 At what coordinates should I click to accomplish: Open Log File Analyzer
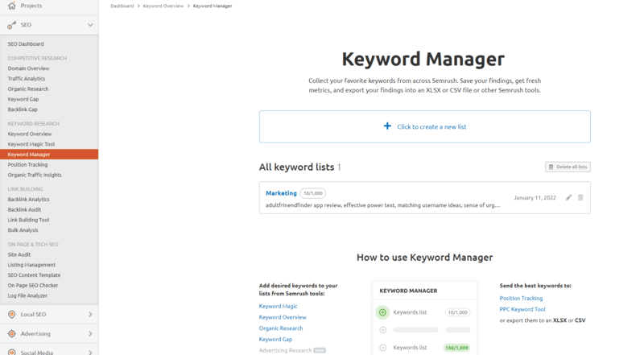click(27, 296)
